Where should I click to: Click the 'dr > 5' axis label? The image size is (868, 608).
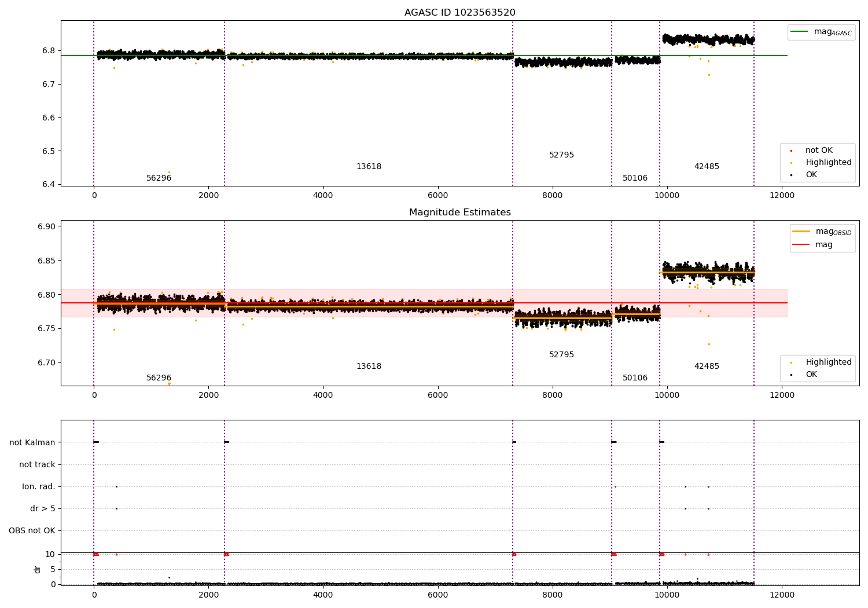point(43,508)
